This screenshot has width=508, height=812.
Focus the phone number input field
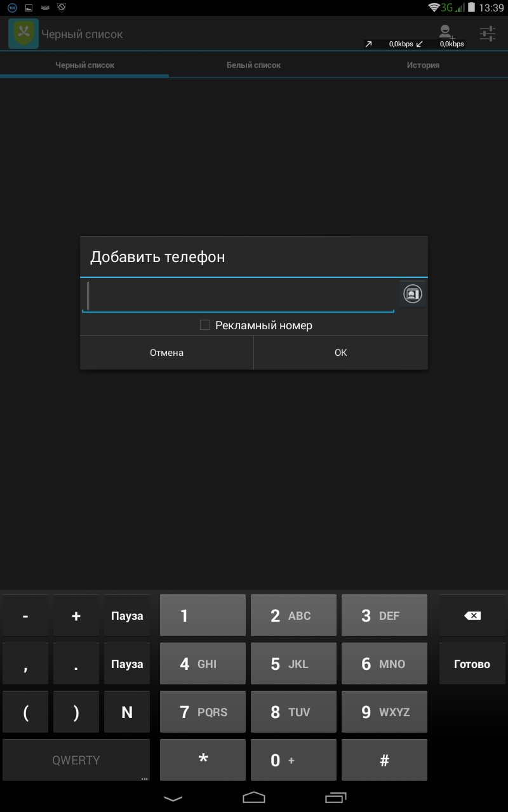(x=238, y=296)
